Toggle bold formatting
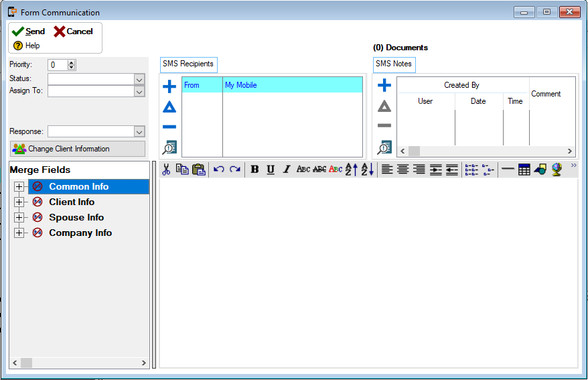The height and width of the screenshot is (380, 588). coord(254,170)
